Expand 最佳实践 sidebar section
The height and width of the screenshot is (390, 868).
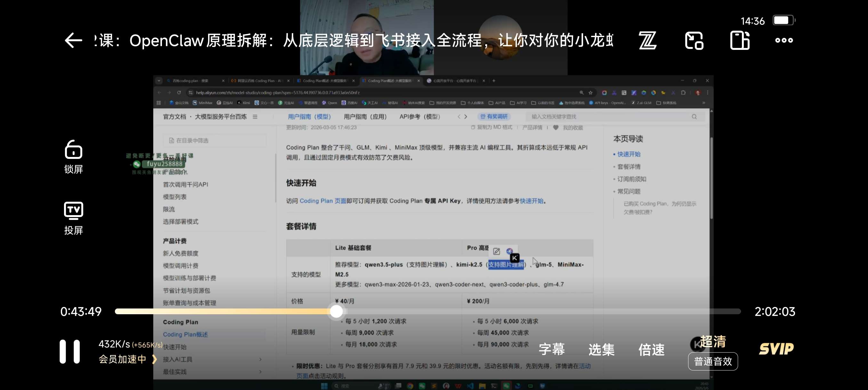[213, 372]
